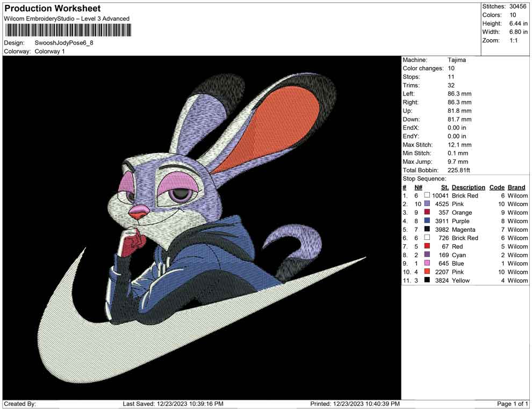The width and height of the screenshot is (532, 409).
Task: Click the 'Production Worksheet' title
Action: coord(53,8)
